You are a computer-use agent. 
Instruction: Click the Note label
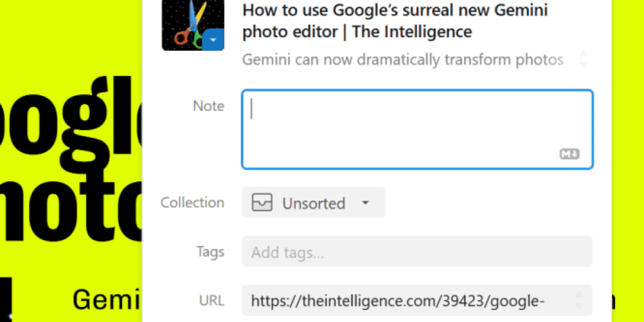[209, 106]
